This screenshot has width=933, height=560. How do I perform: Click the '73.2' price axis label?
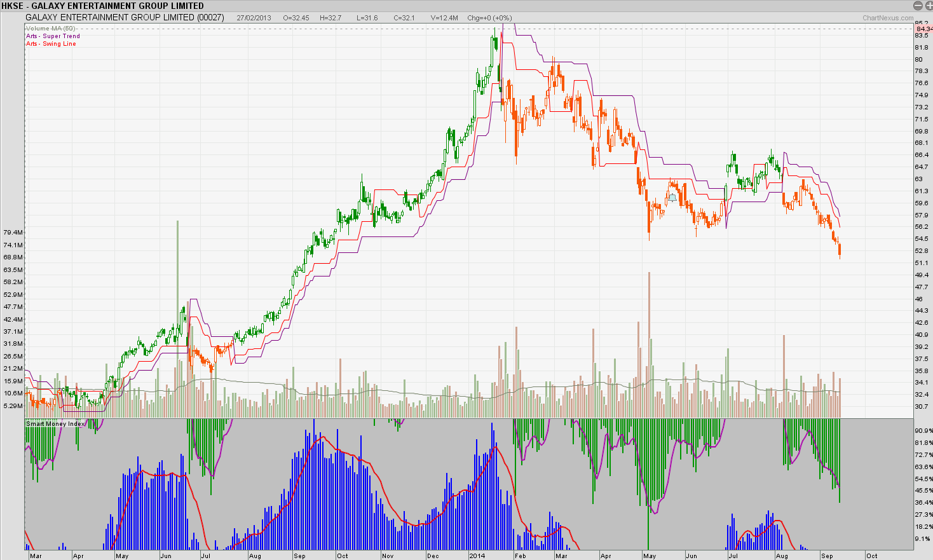coord(921,107)
